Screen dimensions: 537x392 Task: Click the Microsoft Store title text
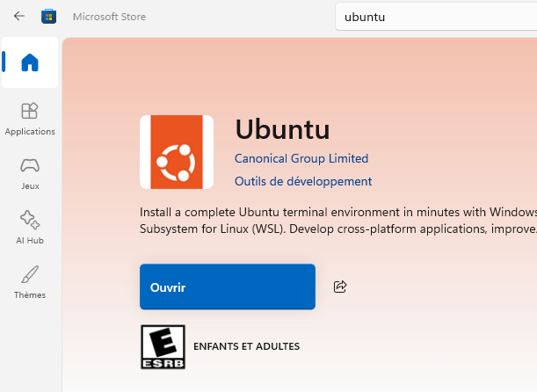coord(109,17)
